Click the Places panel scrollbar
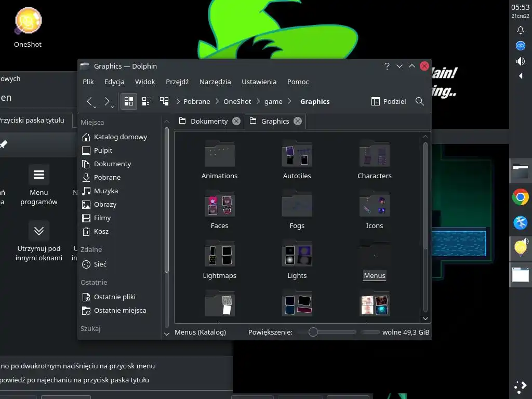Screen dimensions: 532x399 click(167, 200)
